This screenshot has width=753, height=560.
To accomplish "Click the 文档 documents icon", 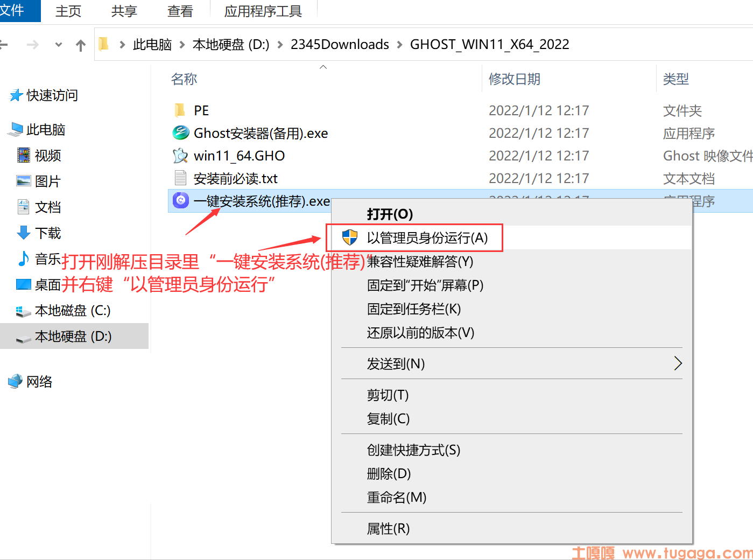I will pos(24,207).
